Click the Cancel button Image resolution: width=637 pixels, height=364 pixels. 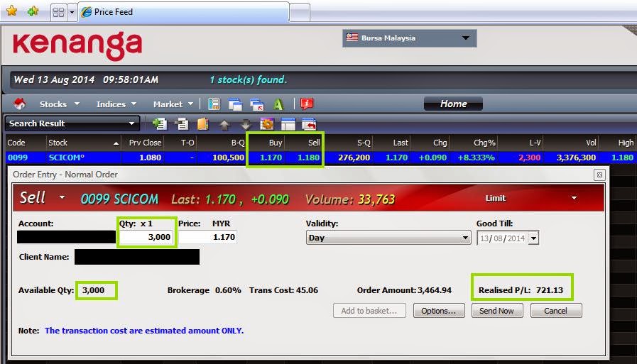pyautogui.click(x=556, y=311)
